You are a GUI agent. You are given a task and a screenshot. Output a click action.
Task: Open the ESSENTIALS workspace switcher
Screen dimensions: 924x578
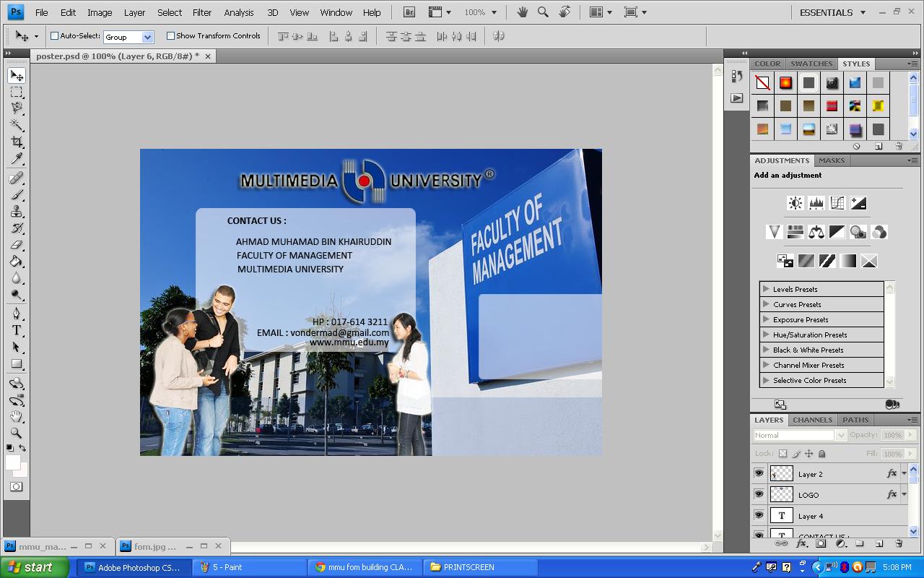pyautogui.click(x=832, y=12)
